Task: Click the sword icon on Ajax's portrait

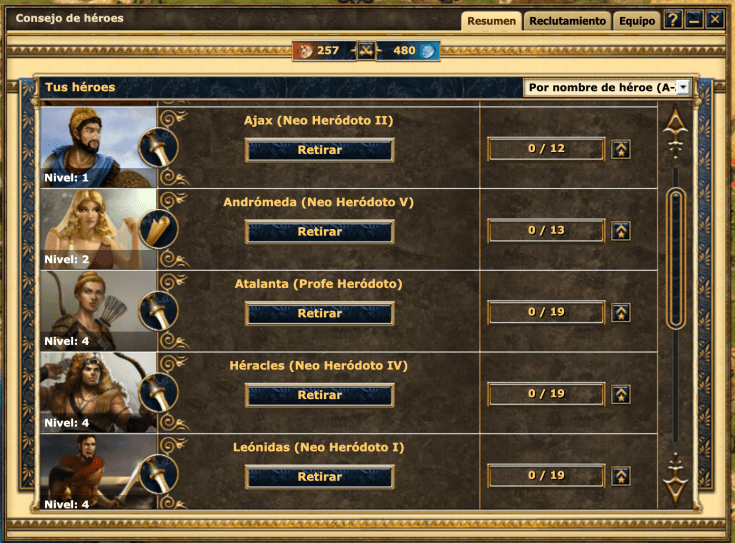Action: pos(158,148)
